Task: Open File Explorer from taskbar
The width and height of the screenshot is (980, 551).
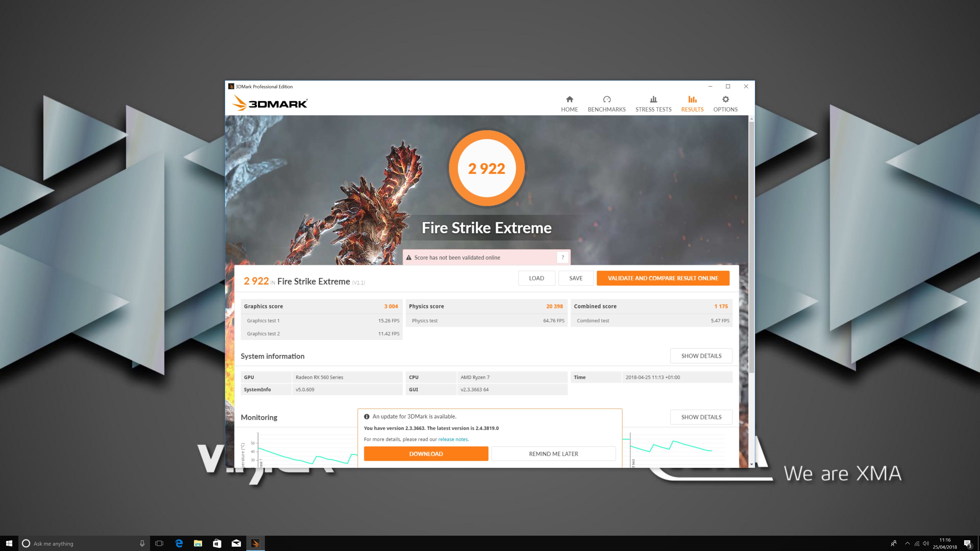Action: click(x=198, y=543)
